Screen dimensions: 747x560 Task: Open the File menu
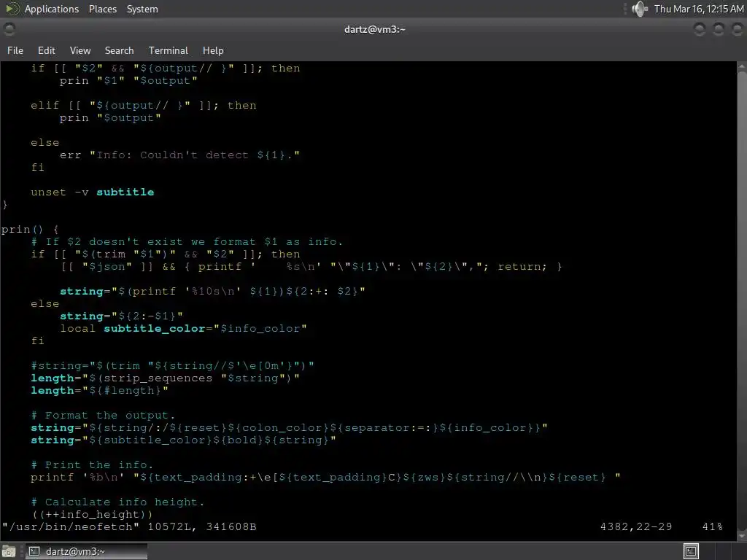click(x=15, y=50)
